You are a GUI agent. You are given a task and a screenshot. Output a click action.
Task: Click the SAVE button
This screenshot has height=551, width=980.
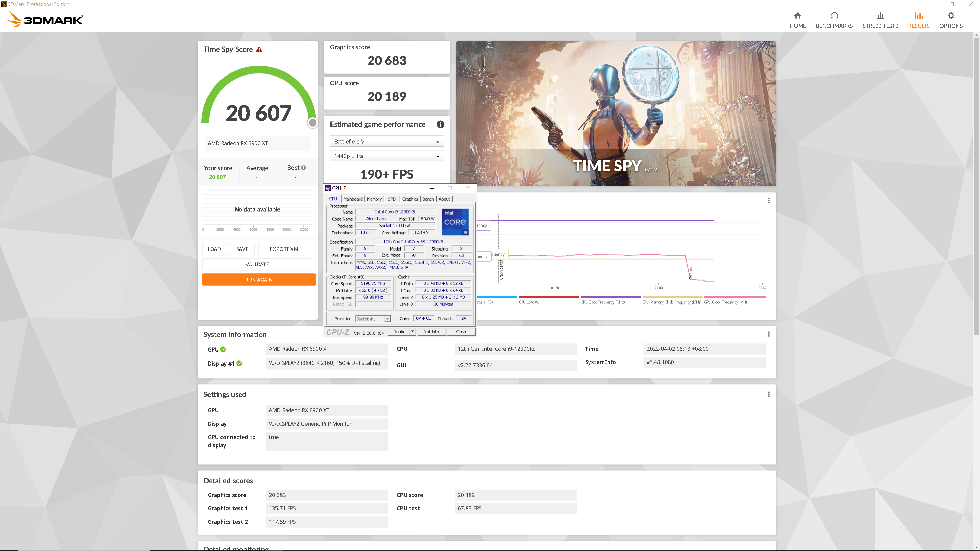(242, 249)
